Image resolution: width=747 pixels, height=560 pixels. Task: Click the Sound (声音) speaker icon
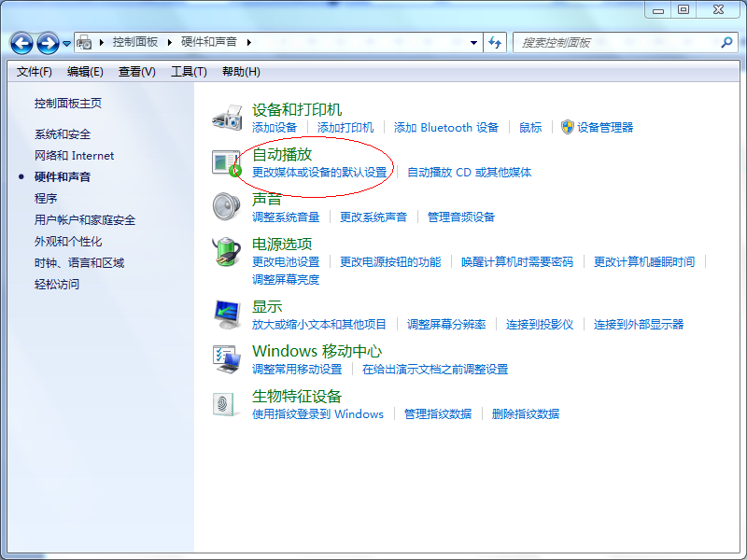coord(227,206)
